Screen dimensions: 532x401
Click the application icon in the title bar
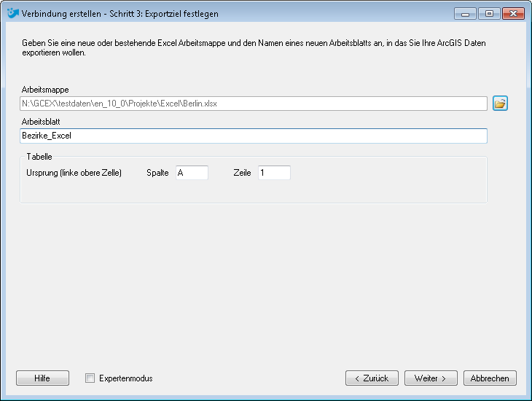(x=13, y=13)
